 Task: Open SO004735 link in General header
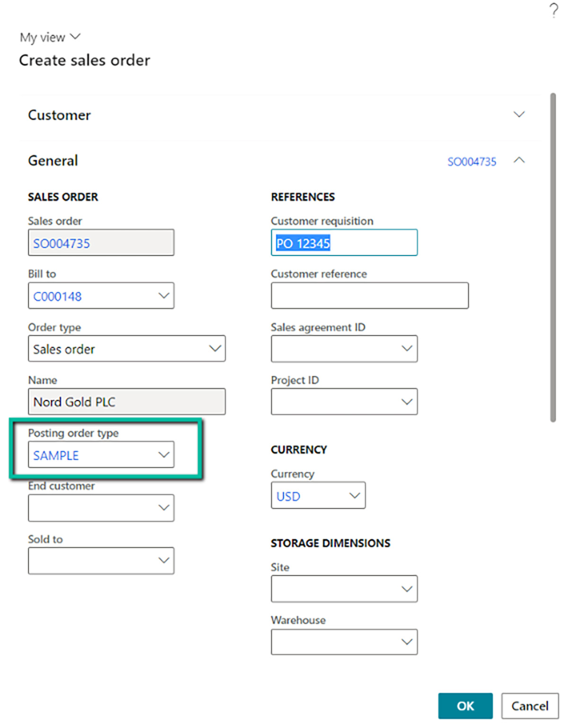coord(472,162)
